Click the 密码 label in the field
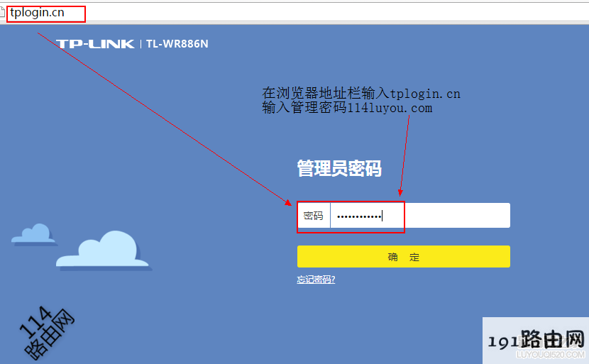The image size is (589, 364). pos(313,216)
